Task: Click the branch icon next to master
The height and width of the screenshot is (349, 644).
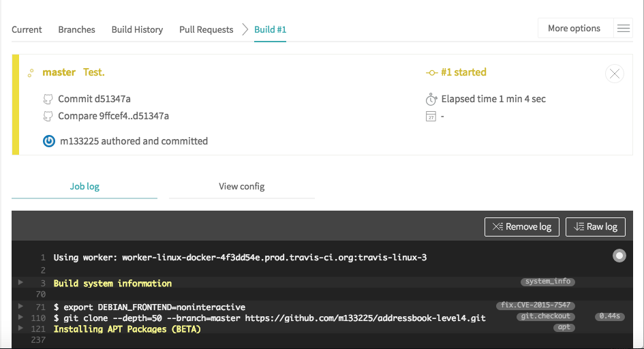Action: tap(31, 73)
